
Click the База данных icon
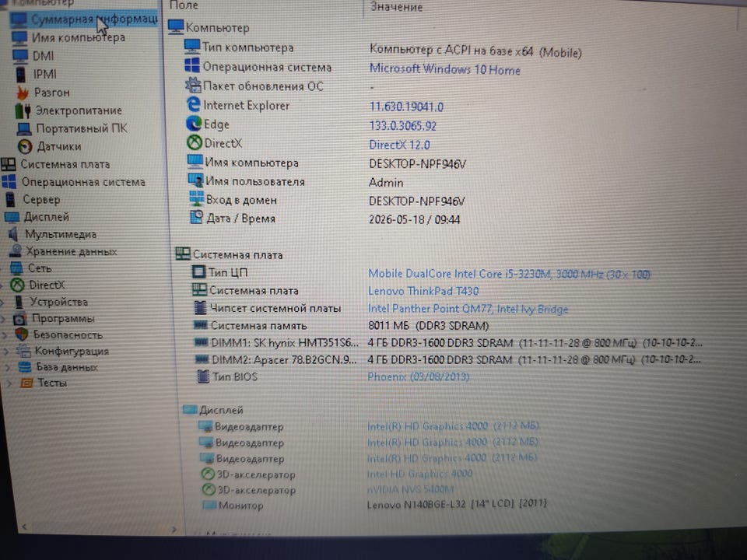coord(24,366)
